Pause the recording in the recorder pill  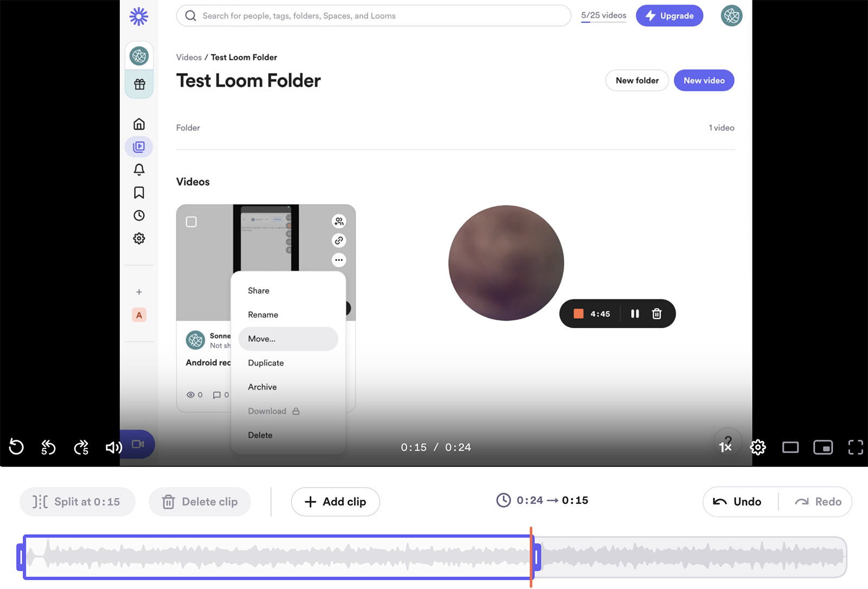click(635, 313)
